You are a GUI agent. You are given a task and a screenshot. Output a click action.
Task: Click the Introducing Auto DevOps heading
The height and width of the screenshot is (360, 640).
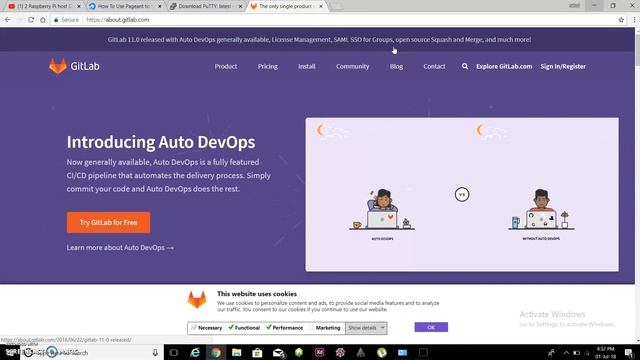tap(161, 142)
